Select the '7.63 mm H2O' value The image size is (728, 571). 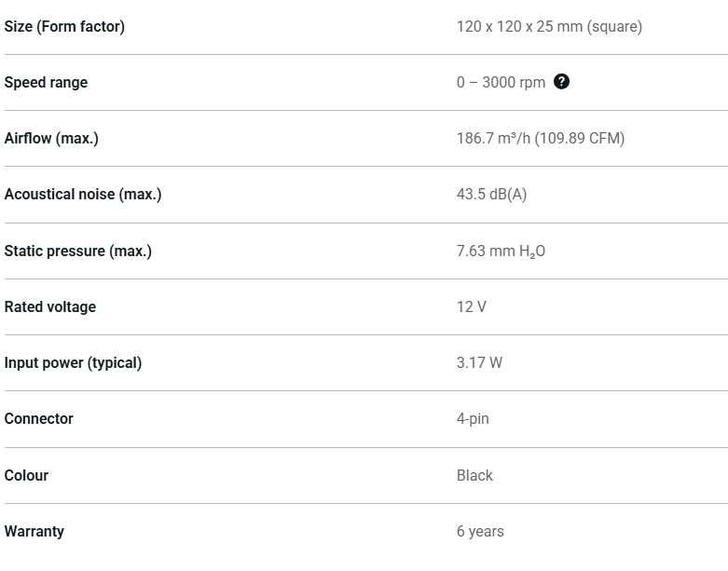click(501, 251)
